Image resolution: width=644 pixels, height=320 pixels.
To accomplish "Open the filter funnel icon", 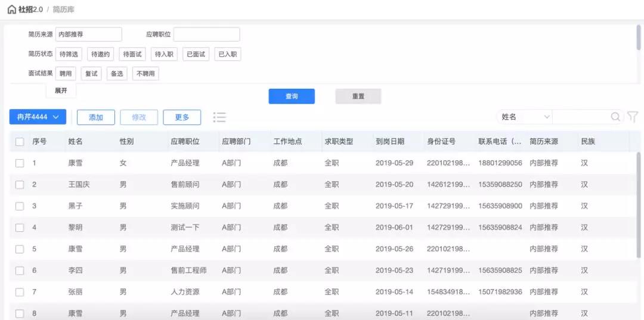I will (x=633, y=117).
